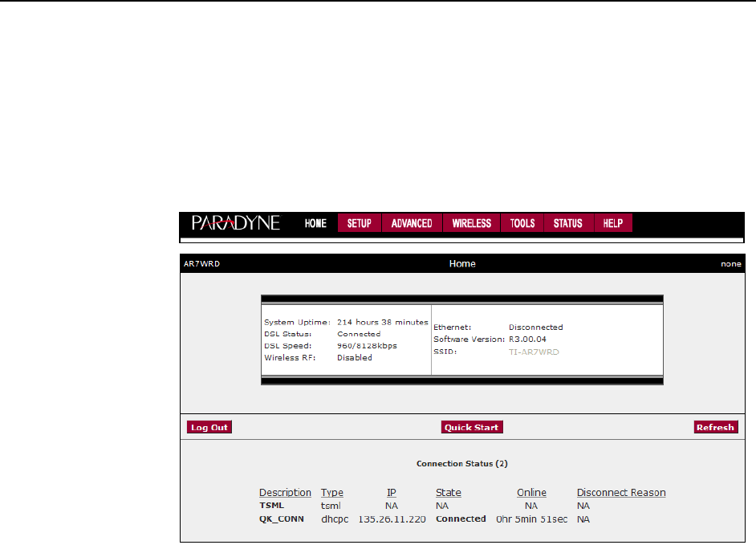Go to the ADVANCED tab
This screenshot has height=545, width=756.
point(412,223)
